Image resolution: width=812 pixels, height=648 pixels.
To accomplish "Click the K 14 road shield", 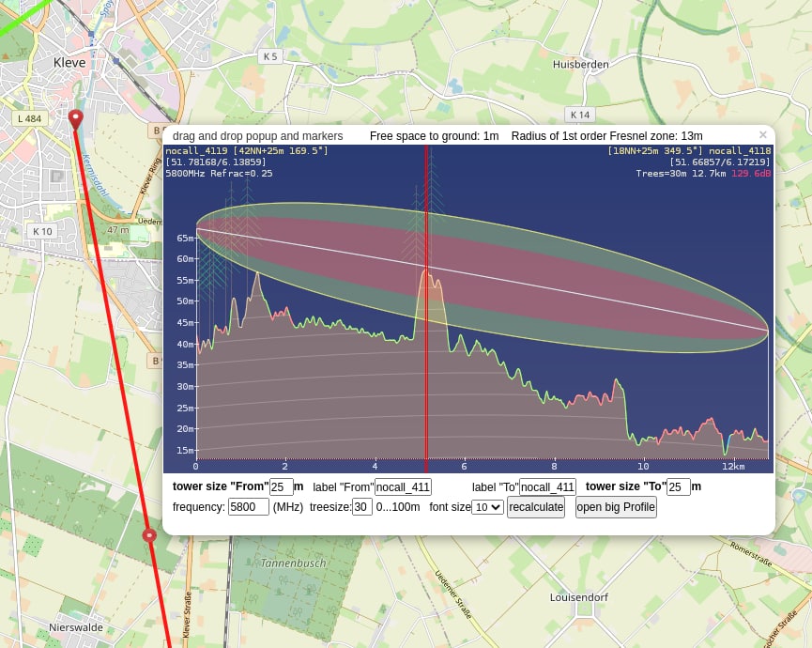I will pyautogui.click(x=579, y=115).
